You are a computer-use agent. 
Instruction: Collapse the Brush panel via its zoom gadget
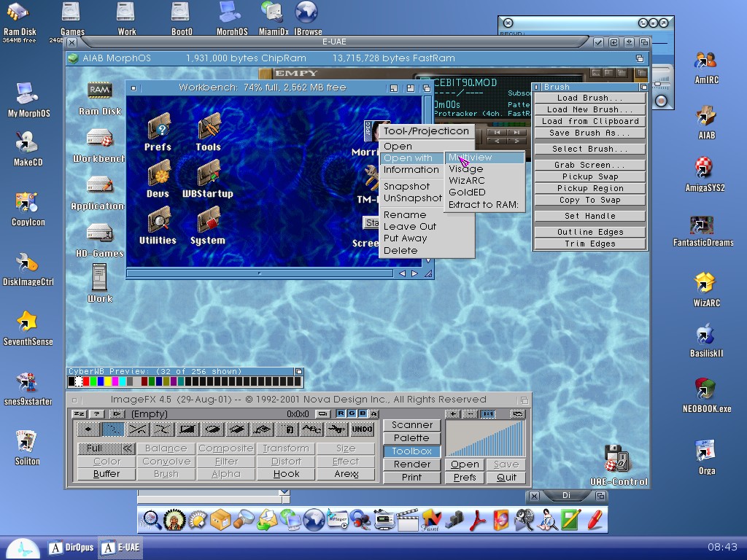643,87
